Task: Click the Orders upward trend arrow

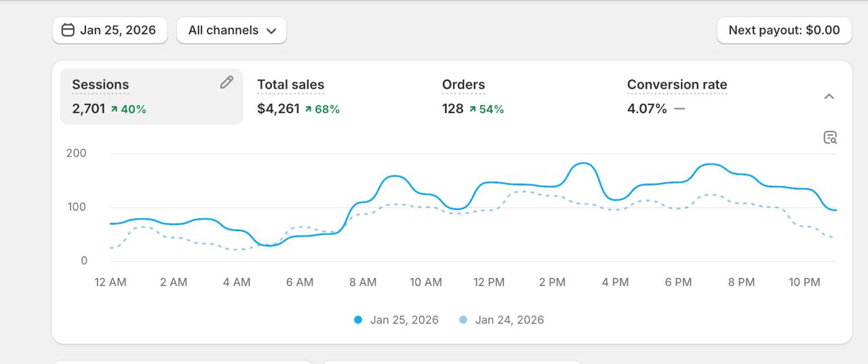Action: pyautogui.click(x=473, y=108)
